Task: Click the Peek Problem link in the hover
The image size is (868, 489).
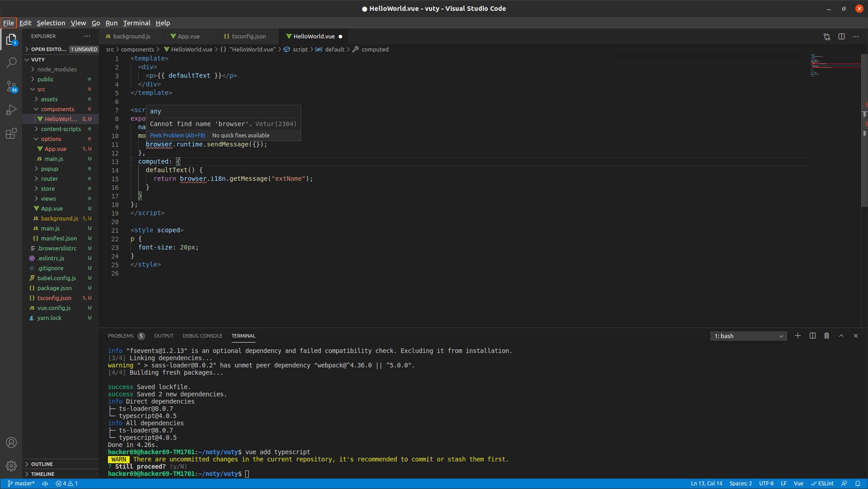Action: coord(177,135)
